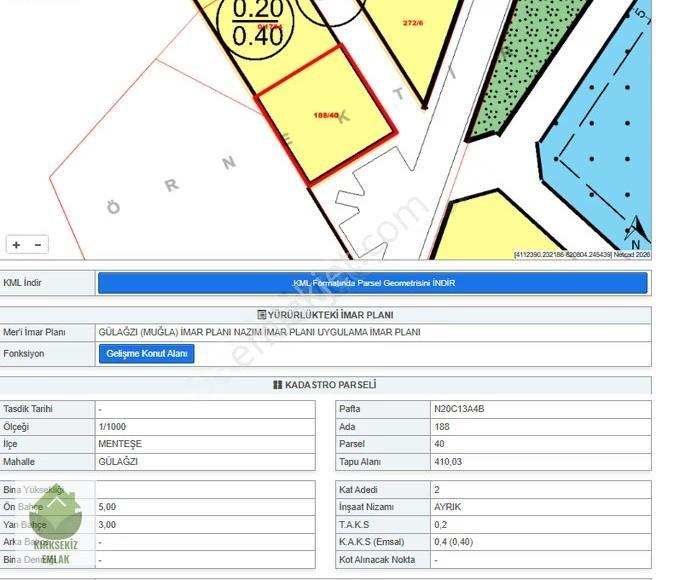
Task: Click the Yürürlükteki İmar Planı header icon
Action: 261,315
